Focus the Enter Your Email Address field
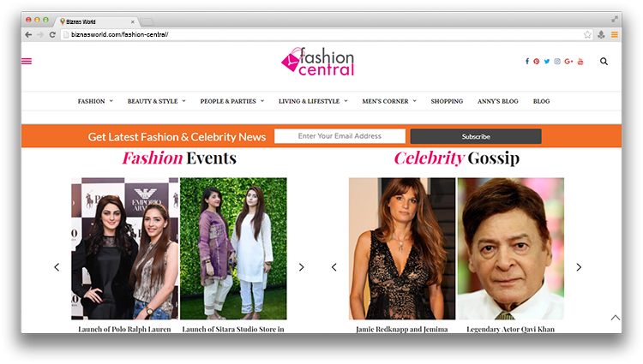This screenshot has height=364, width=643. (x=340, y=136)
